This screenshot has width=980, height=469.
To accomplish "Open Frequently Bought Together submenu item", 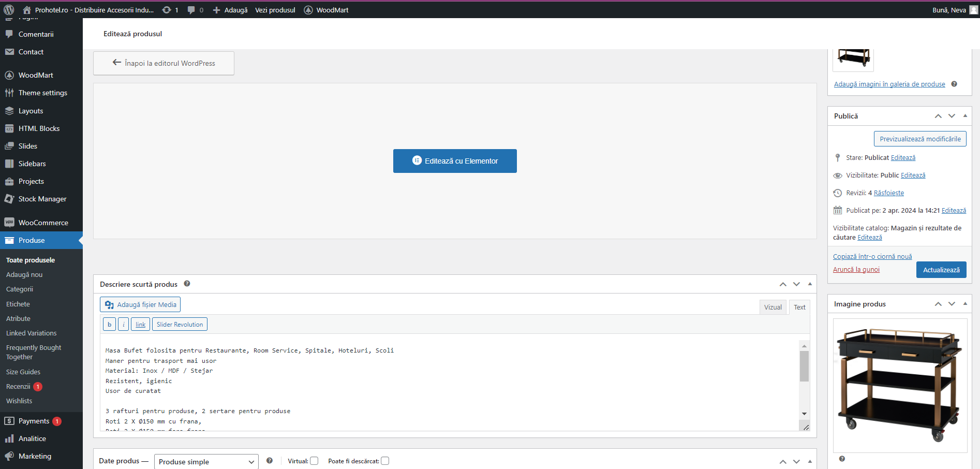I will pos(34,352).
